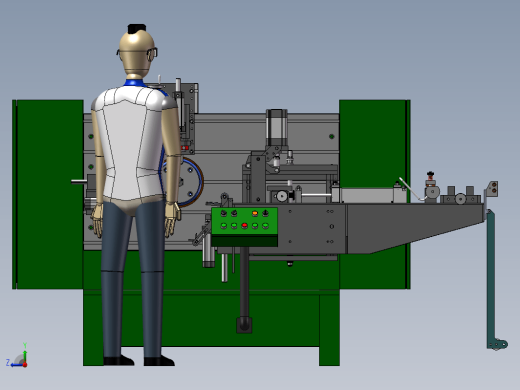The height and width of the screenshot is (390, 520).
Task: Select the stepper motor atop the machine
Action: (x=276, y=127)
